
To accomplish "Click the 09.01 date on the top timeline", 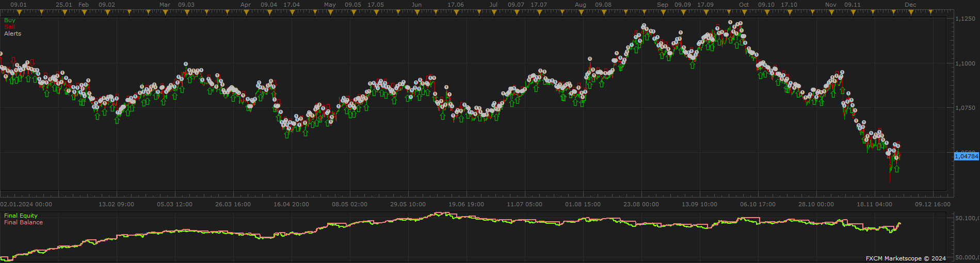I will (x=19, y=5).
